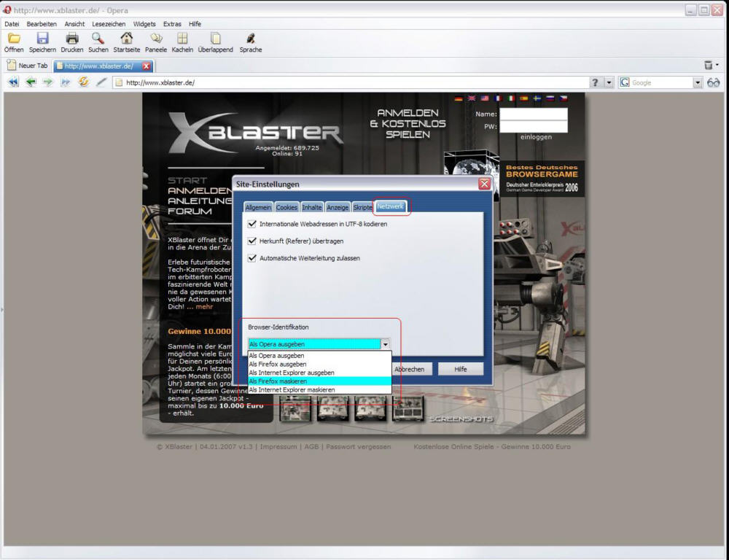The width and height of the screenshot is (729, 560).
Task: Open the Bearbeiten menu
Action: point(42,24)
